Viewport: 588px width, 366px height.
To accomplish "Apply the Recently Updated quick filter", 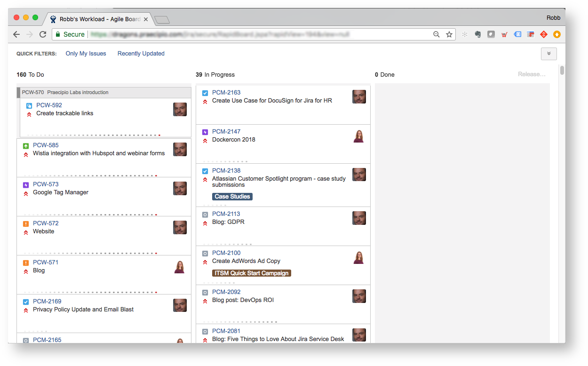I will click(x=141, y=54).
